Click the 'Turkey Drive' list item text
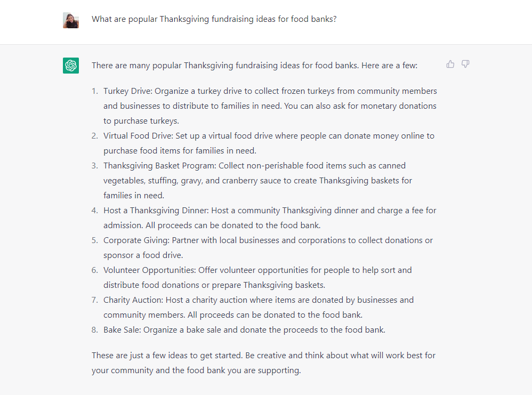This screenshot has width=532, height=395. [x=270, y=106]
